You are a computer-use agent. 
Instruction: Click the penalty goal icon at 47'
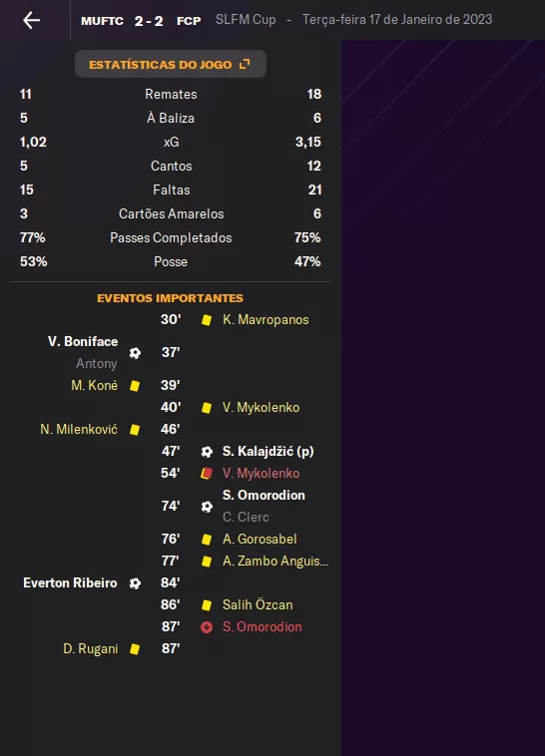coord(207,452)
